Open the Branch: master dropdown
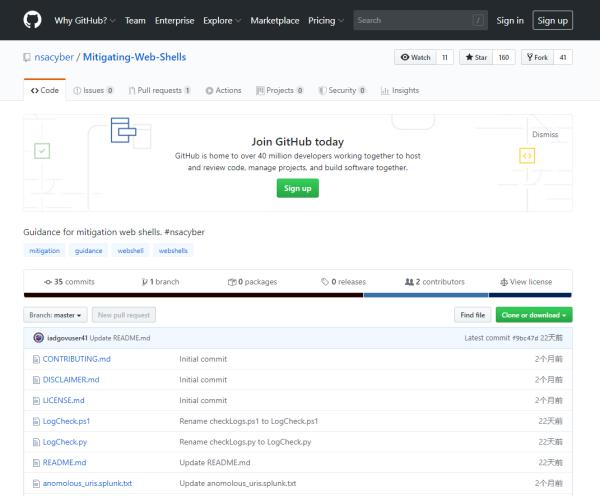The height and width of the screenshot is (496, 600). (56, 315)
